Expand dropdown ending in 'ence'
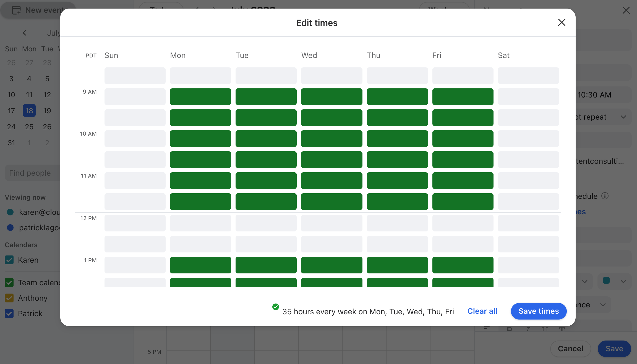Screen dimensions: 637x364 (x=593, y=305)
